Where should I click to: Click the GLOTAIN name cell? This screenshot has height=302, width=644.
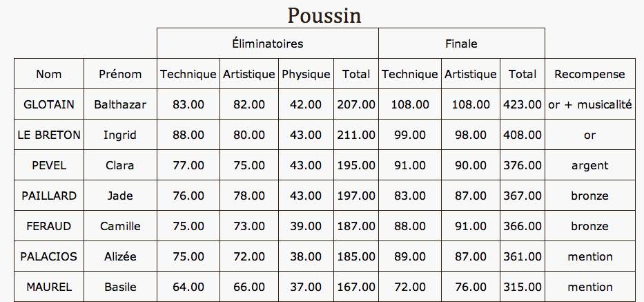pos(49,104)
